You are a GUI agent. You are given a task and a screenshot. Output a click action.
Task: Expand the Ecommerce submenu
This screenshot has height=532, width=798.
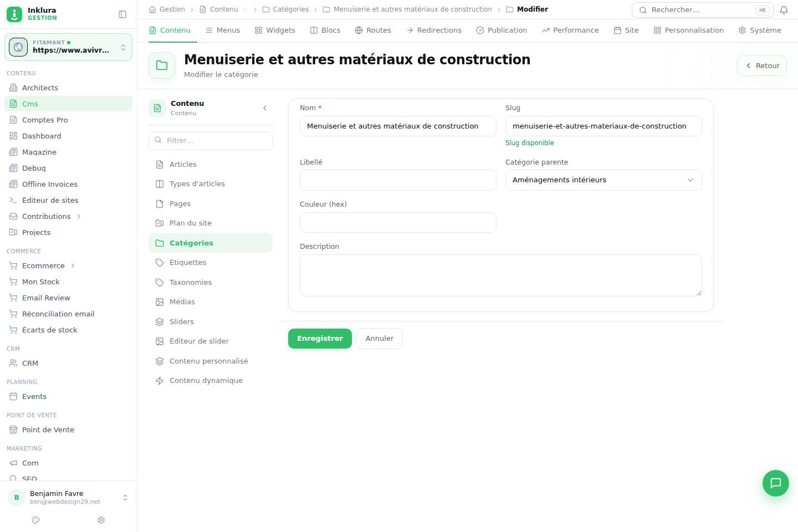73,265
